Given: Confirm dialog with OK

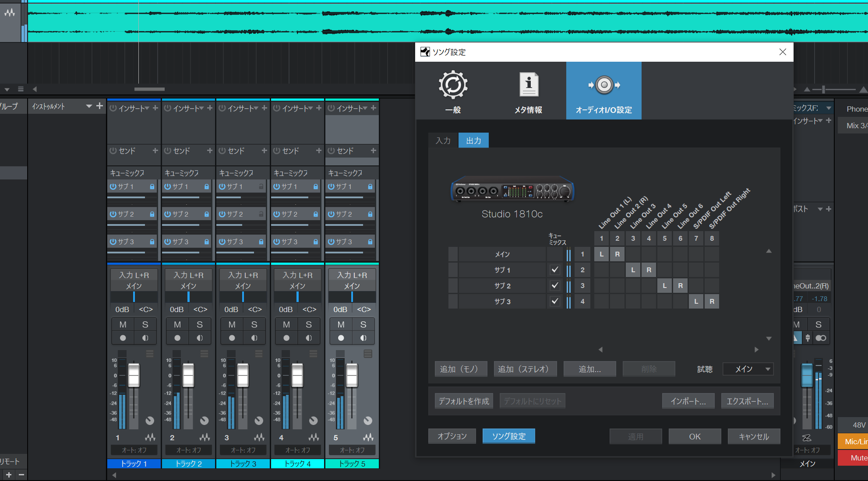Looking at the screenshot, I should click(x=695, y=436).
